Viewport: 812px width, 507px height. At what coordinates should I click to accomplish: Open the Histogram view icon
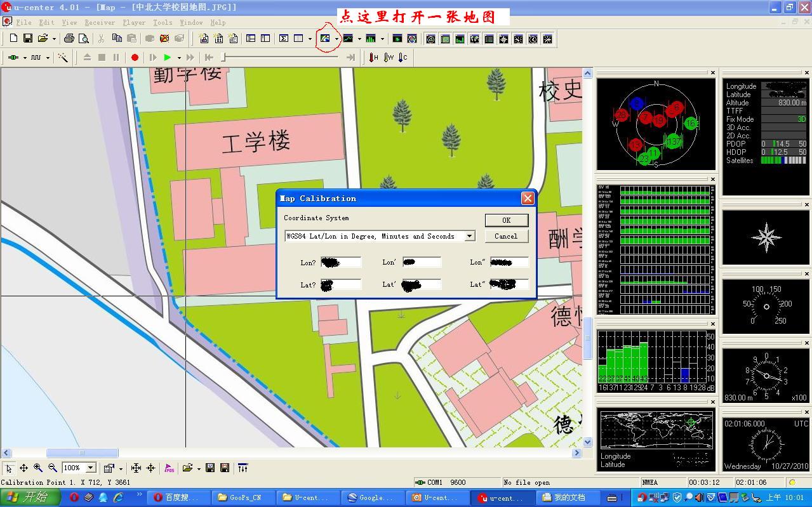371,39
